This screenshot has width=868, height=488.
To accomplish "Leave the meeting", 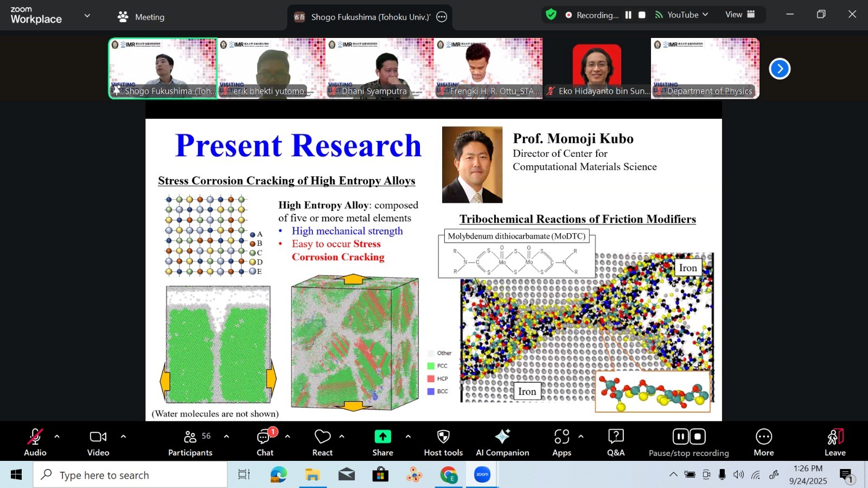I will pyautogui.click(x=835, y=442).
